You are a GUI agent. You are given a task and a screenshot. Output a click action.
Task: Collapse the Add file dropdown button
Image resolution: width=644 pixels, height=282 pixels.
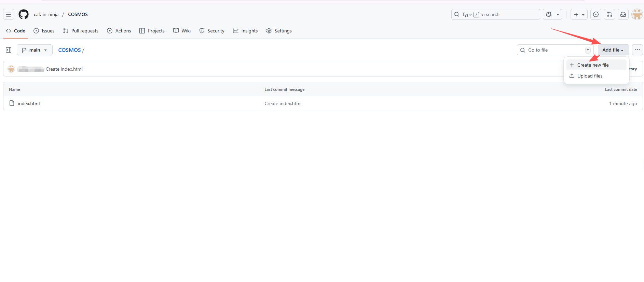(x=613, y=50)
